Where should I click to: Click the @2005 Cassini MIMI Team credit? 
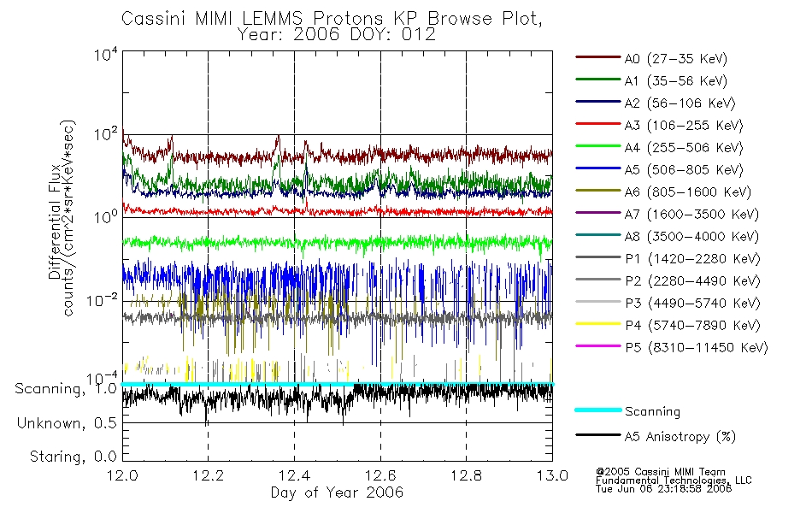click(660, 472)
